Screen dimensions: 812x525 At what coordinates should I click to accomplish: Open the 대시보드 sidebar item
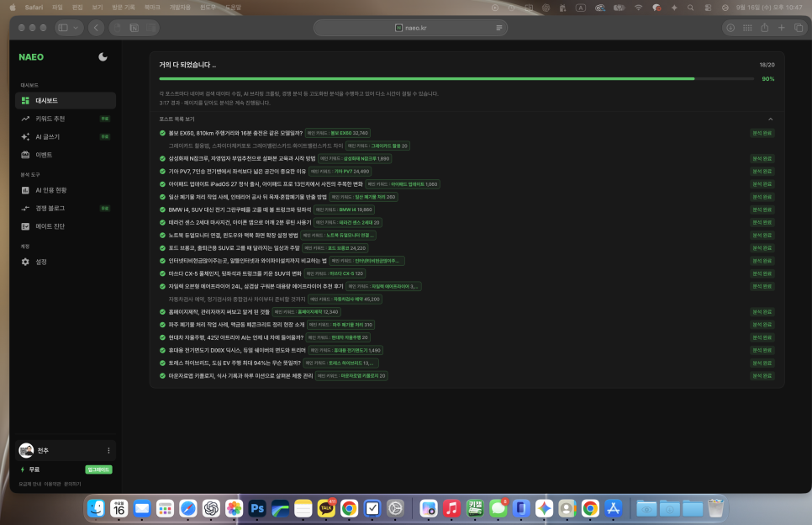click(66, 101)
